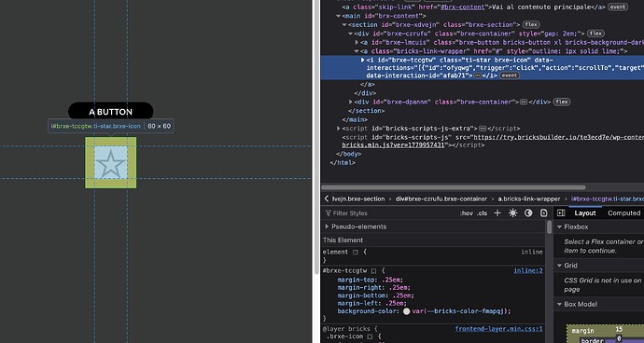Click selector highlighter icon next to .brxe-icon rule
Screen dimensions: 644x343
(x=370, y=336)
